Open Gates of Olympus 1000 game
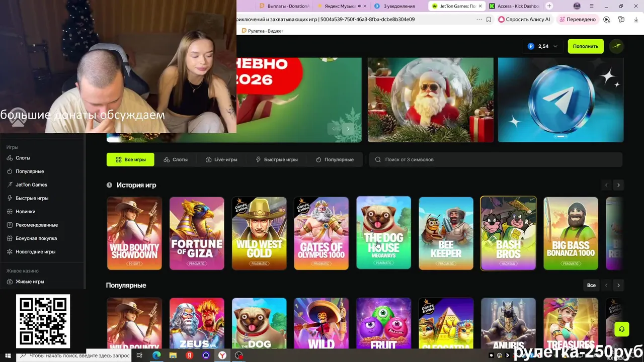This screenshot has height=362, width=644. pos(321,233)
